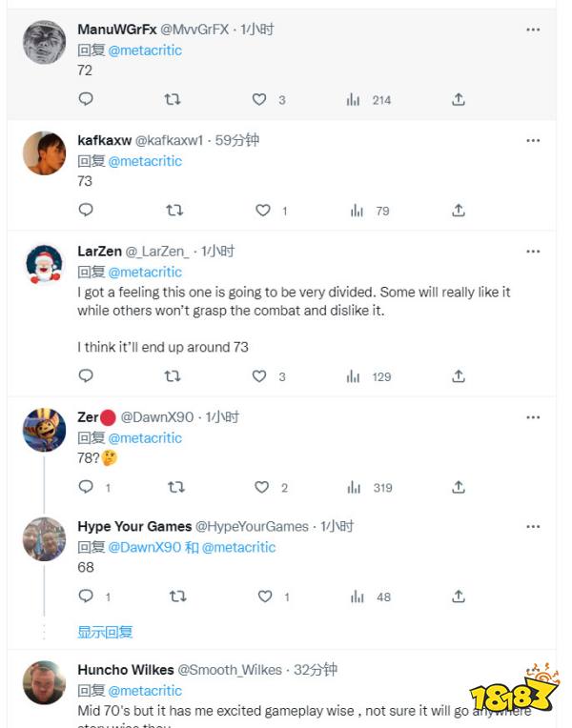
Task: Open LarZen's Santa profile avatar
Action: point(44,264)
